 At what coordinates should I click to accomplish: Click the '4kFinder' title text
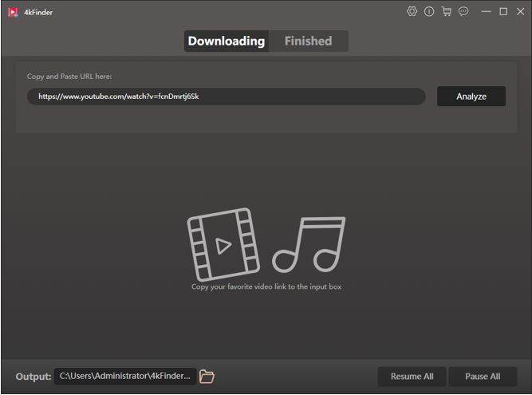click(x=38, y=13)
